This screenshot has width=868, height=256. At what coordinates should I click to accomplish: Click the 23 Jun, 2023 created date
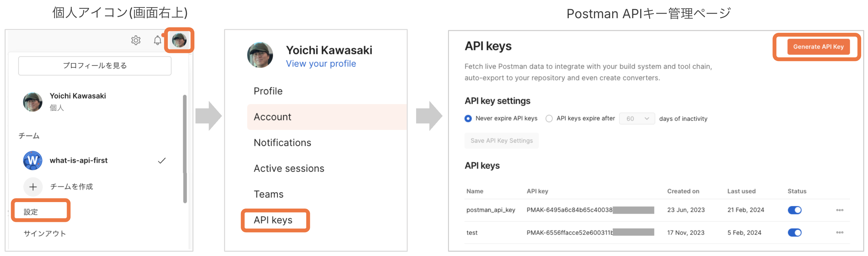pos(686,210)
